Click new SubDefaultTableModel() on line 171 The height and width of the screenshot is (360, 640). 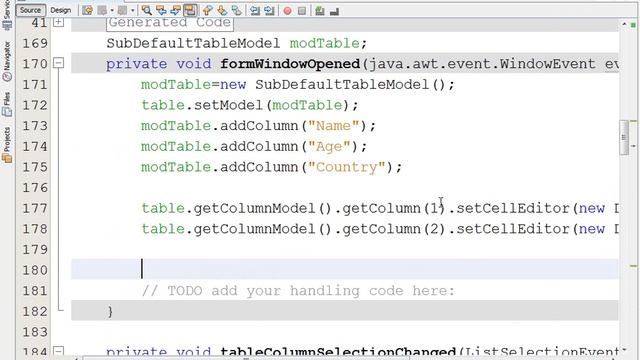tap(333, 84)
